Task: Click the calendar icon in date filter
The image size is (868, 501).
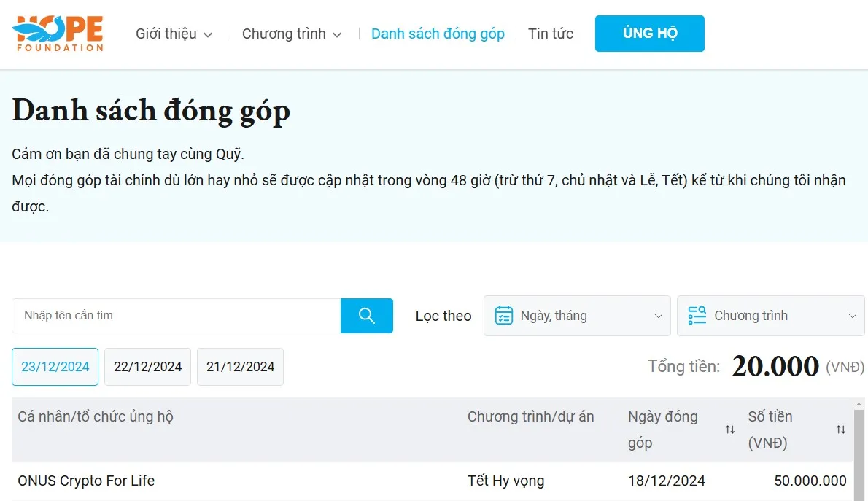Action: 503,316
